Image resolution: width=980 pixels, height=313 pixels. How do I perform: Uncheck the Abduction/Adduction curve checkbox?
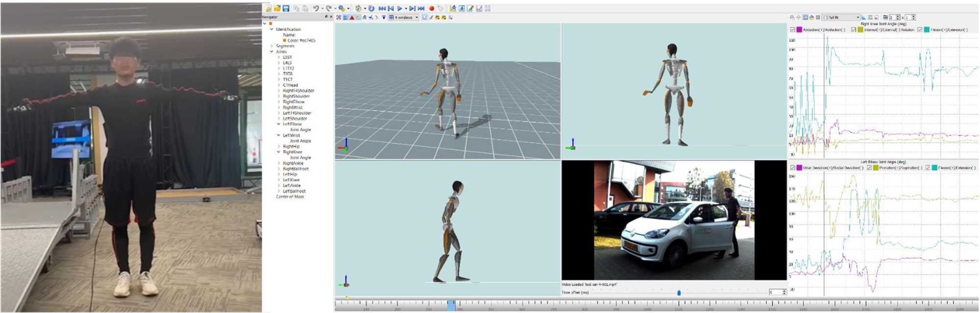[x=793, y=30]
